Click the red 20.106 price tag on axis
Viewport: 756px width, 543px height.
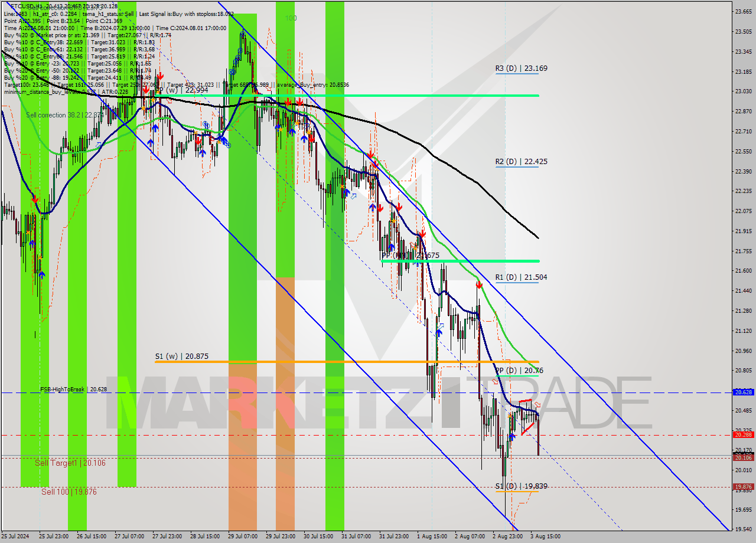coord(743,457)
